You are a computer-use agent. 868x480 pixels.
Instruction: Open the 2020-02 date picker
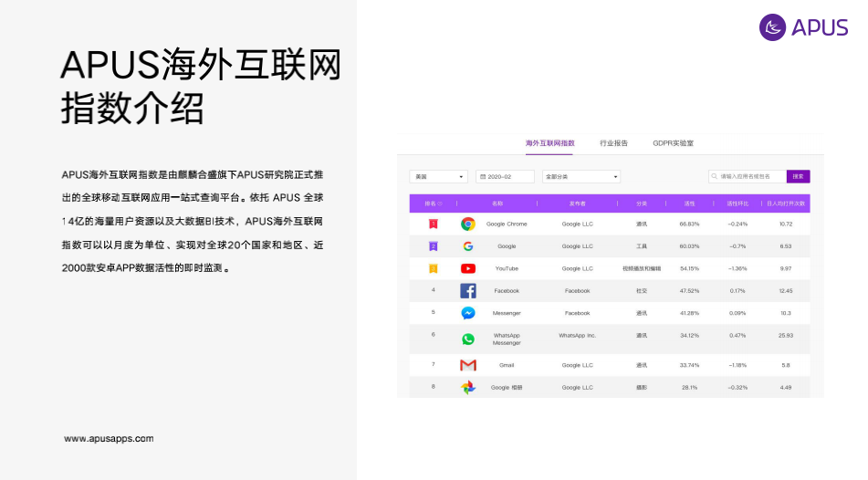(505, 177)
